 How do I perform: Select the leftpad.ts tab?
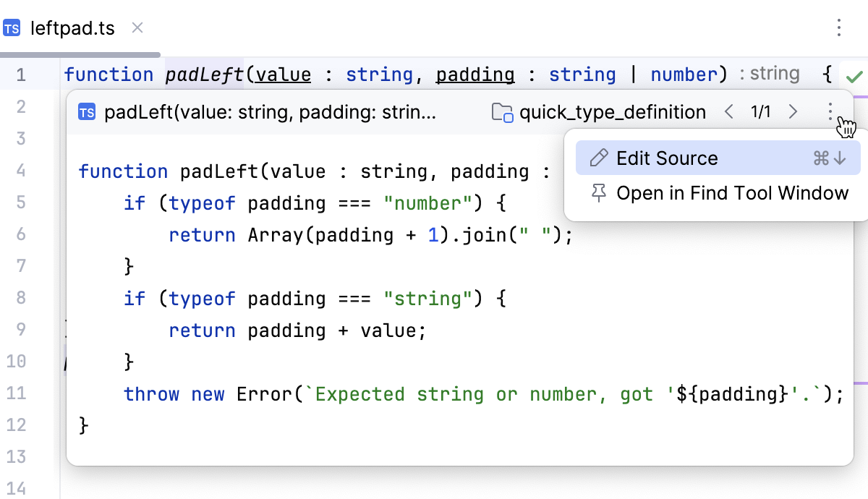click(x=72, y=28)
